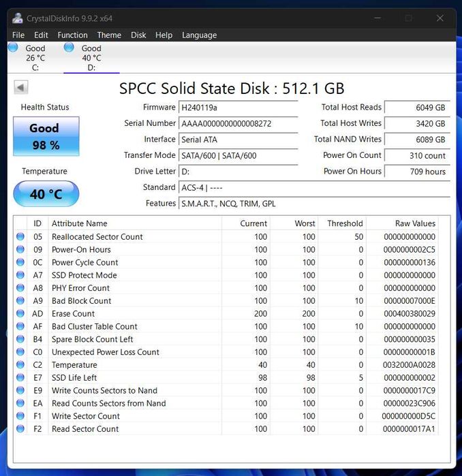Open the Disk menu
Screen dimensions: 462x476
point(138,35)
